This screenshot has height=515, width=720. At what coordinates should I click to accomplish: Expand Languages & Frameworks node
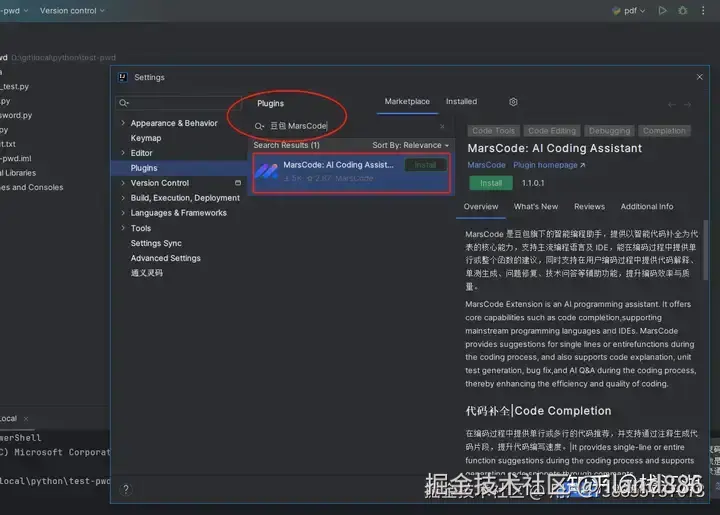pos(123,213)
